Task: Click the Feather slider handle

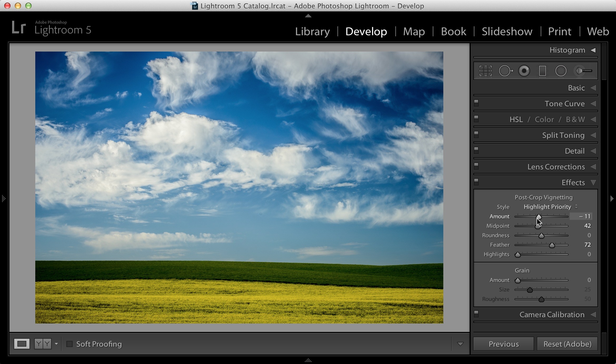Action: tap(552, 245)
